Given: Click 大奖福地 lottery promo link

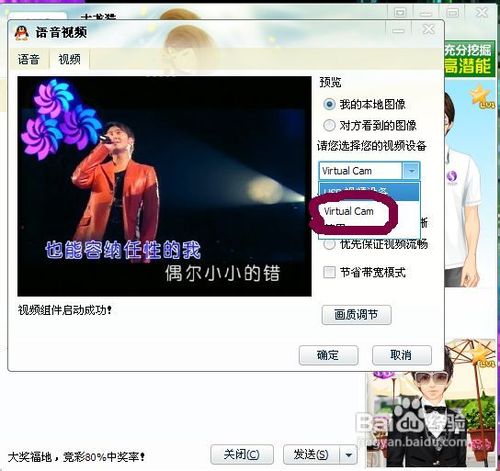Looking at the screenshot, I should click(x=76, y=457).
